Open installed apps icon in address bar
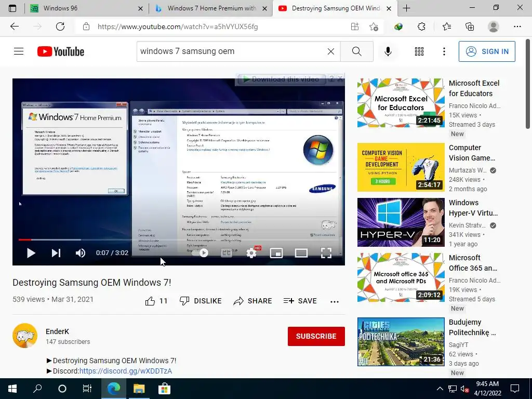 click(x=354, y=26)
